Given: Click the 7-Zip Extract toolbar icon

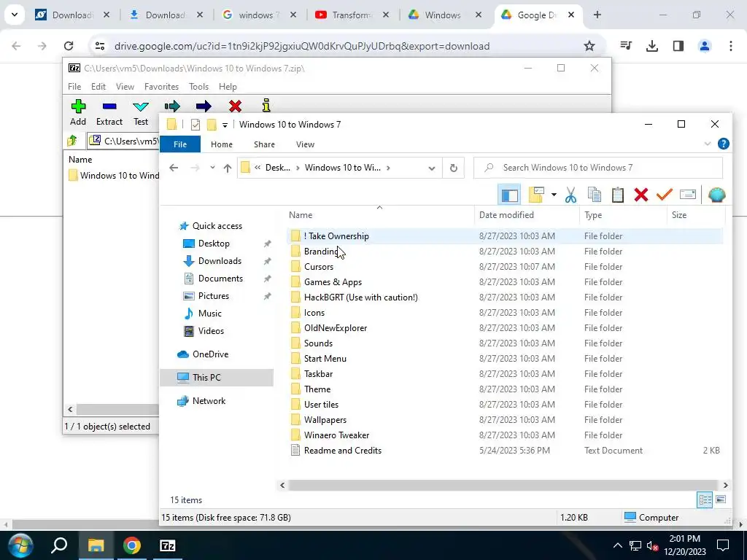Looking at the screenshot, I should coord(109,106).
